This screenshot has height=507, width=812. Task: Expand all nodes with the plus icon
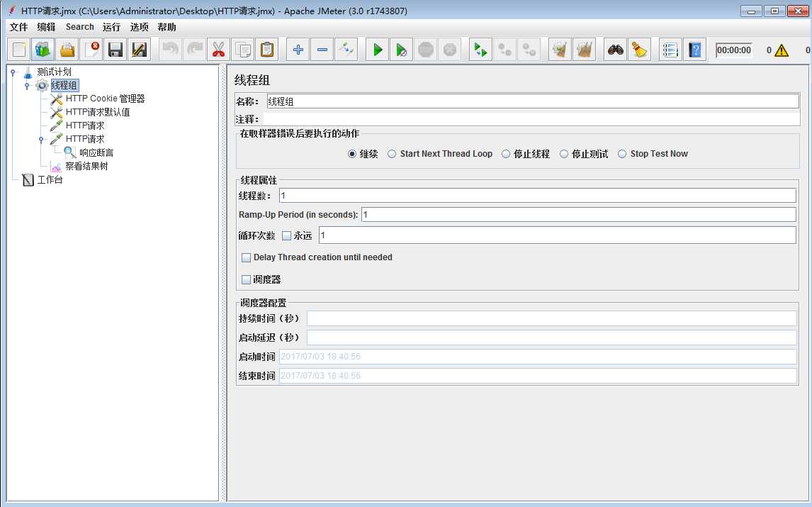[298, 50]
